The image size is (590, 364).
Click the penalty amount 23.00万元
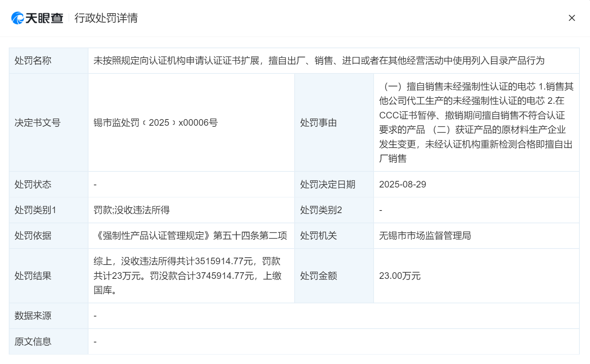tap(400, 276)
